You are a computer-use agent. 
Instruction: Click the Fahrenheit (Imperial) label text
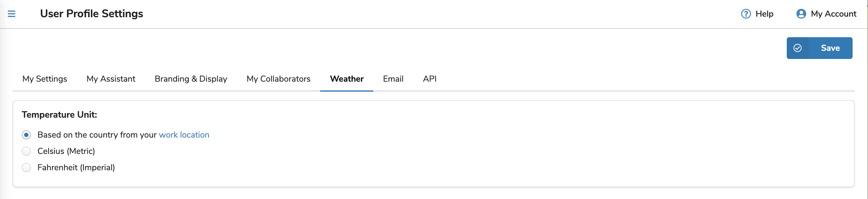76,168
